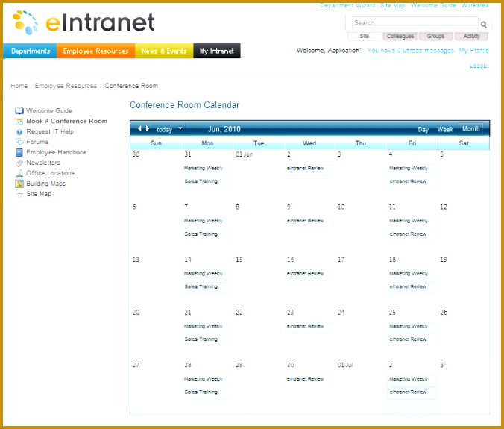Screen dimensions: 504x429
Task: Click the Employee Handbook icon
Action: (x=19, y=152)
